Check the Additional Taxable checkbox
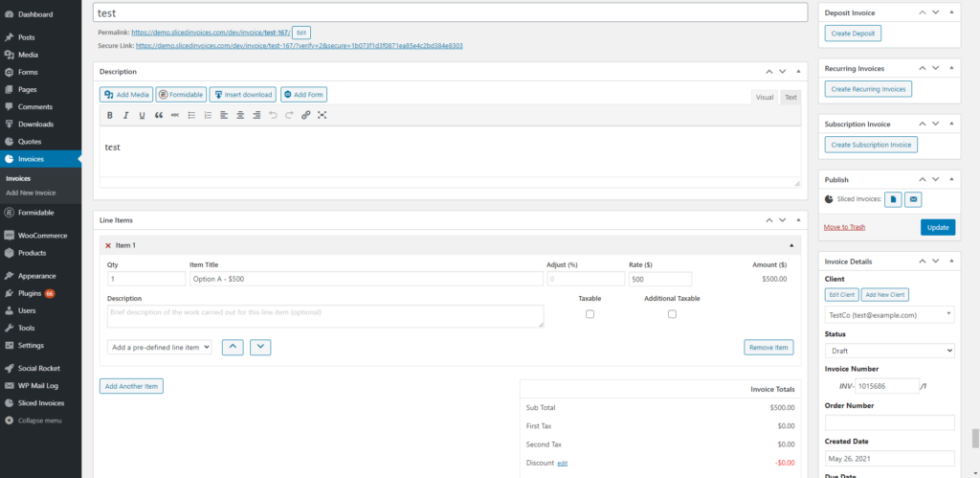Screen dimensions: 980x478 (672, 314)
